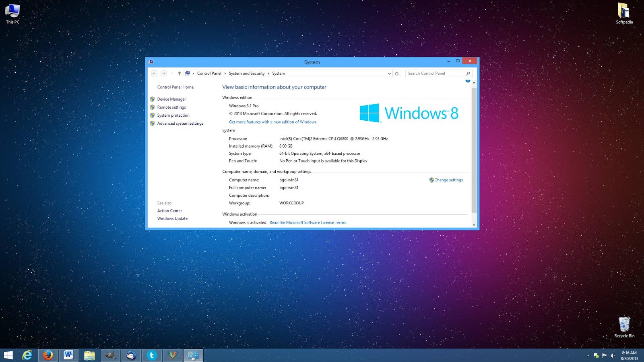This screenshot has height=362, width=644.
Task: Open Remote settings
Action: pyautogui.click(x=171, y=107)
